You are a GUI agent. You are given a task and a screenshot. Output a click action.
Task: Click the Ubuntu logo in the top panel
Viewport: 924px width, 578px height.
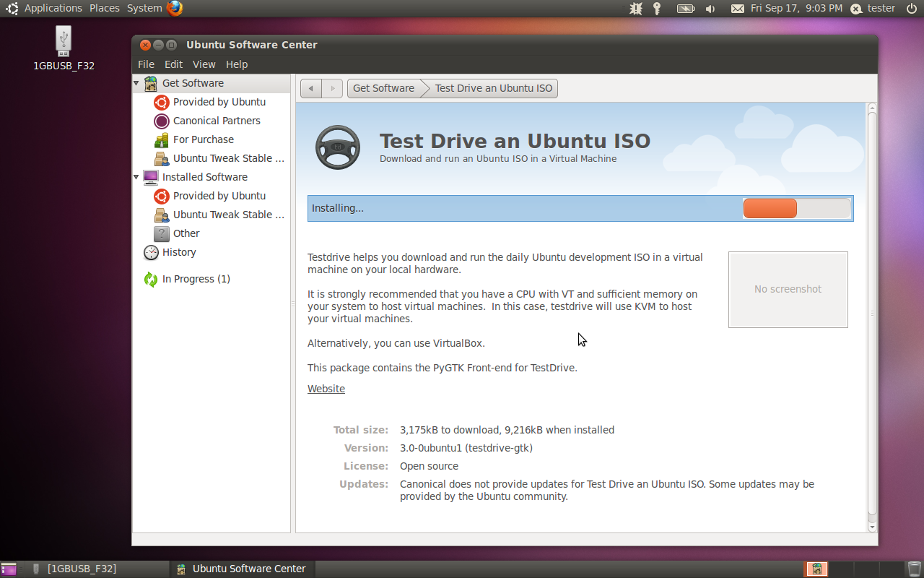point(12,9)
